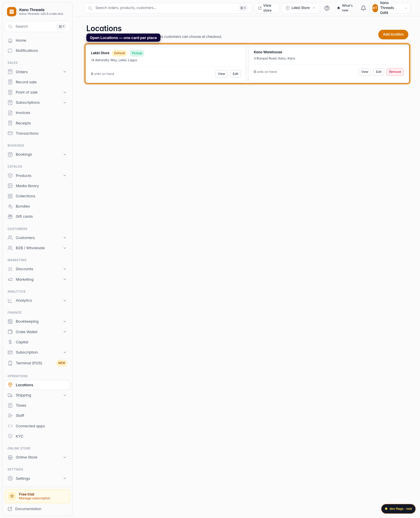Click Manage subscription link
Screen dimensions: 420x518
click(35, 498)
